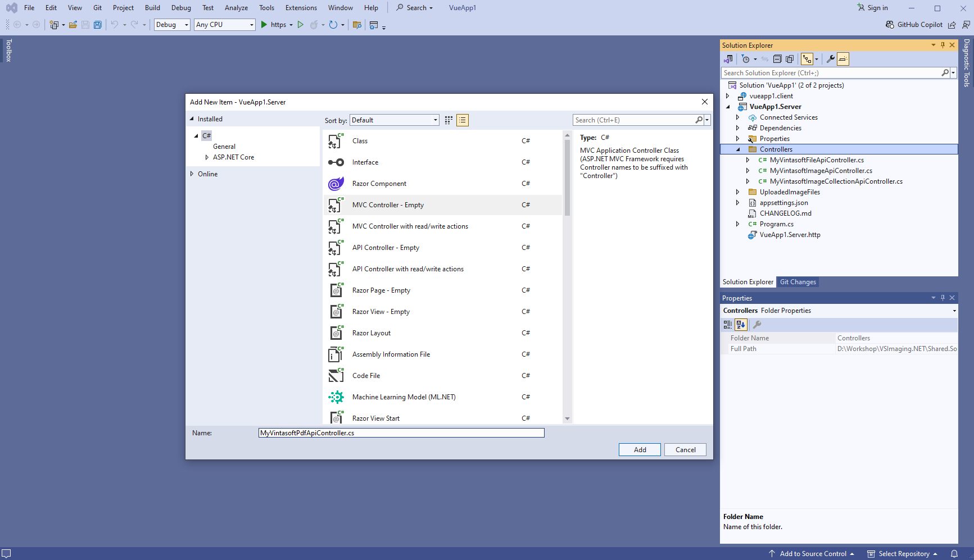This screenshot has width=974, height=560.
Task: Open Solution Explorer Properties wrench icon
Action: point(830,59)
